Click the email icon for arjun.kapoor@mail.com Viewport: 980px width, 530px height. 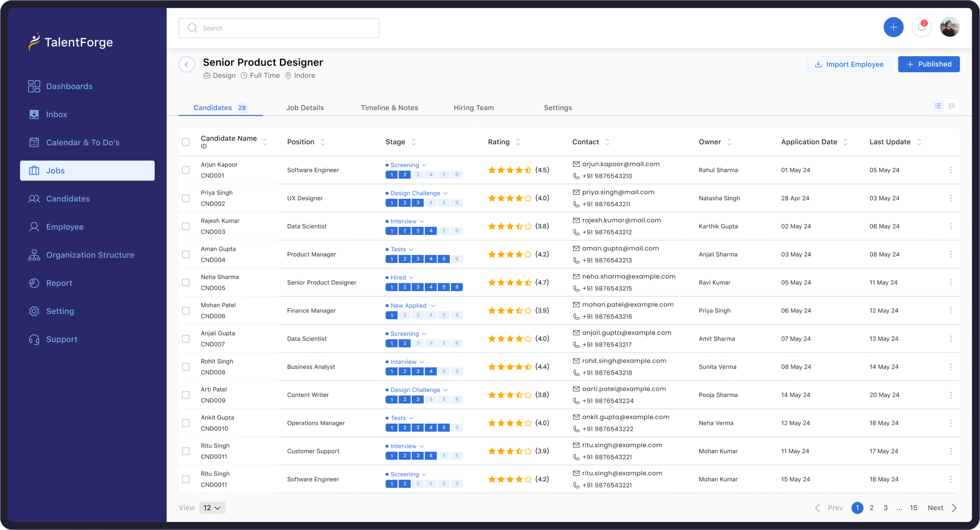pos(576,164)
